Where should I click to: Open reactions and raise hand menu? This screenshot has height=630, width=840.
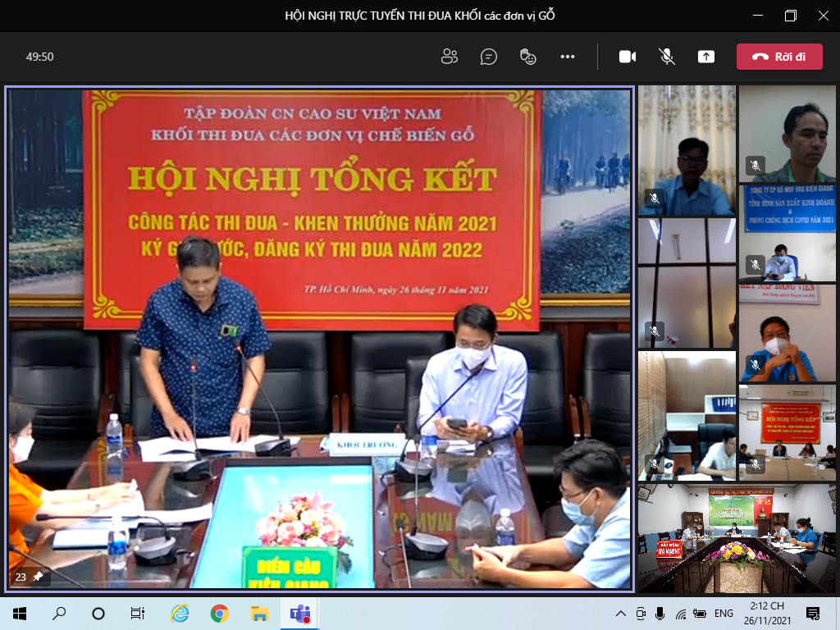click(x=527, y=57)
